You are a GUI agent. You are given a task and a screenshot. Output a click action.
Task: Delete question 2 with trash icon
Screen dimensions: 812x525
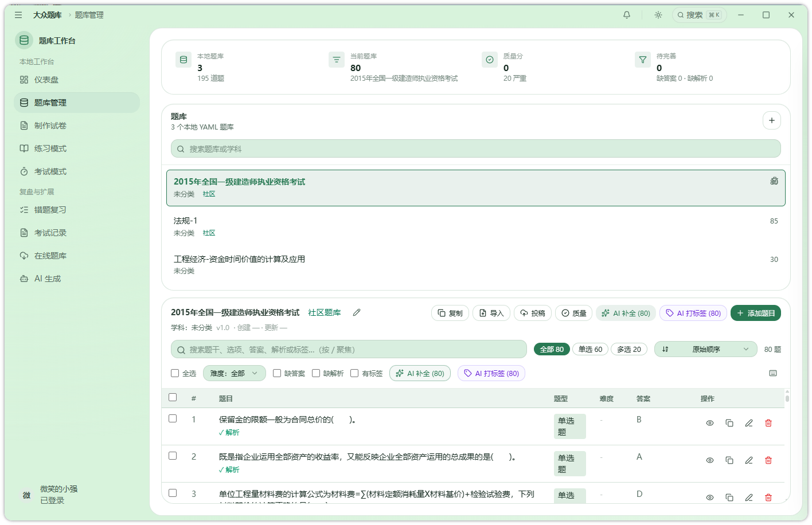(768, 460)
